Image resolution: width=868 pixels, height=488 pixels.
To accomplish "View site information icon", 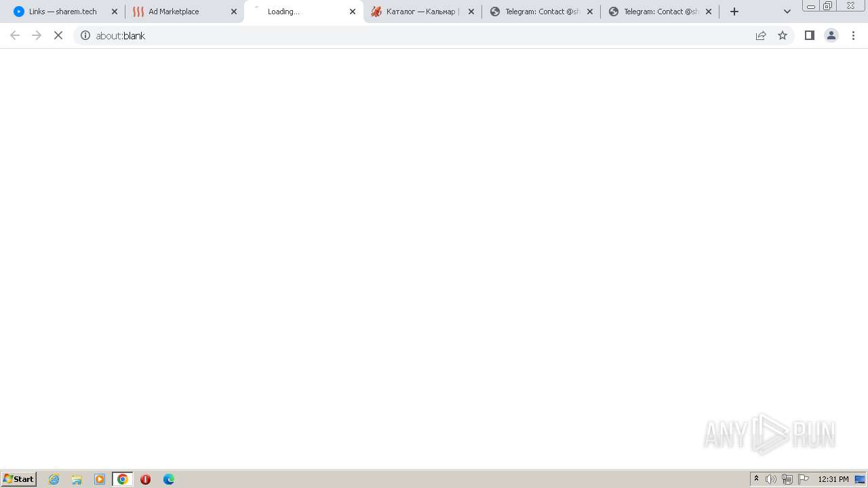I will [85, 35].
